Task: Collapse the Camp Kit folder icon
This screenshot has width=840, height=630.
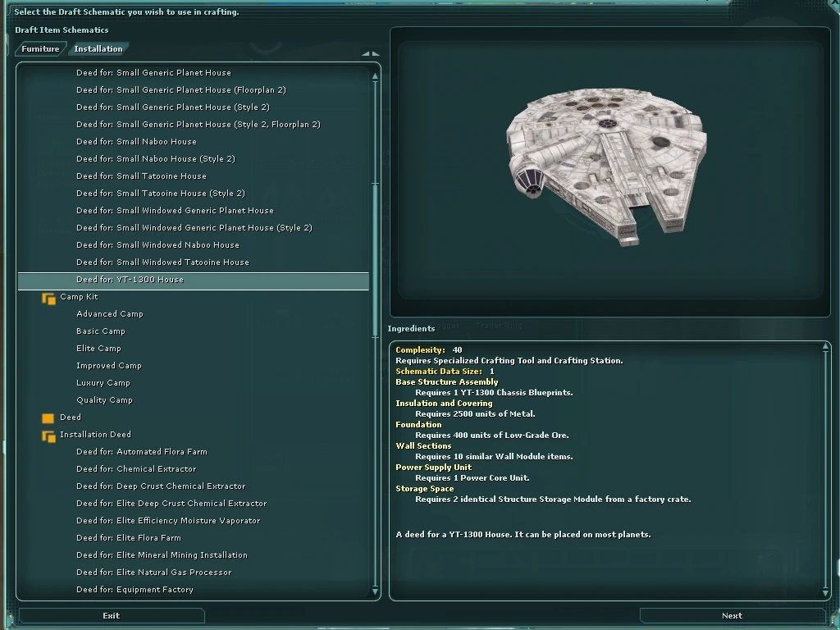Action: [x=48, y=299]
